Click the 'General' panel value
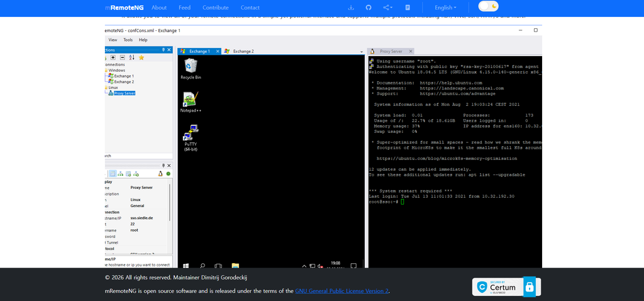Screen dimensions: 644x301 [137, 206]
